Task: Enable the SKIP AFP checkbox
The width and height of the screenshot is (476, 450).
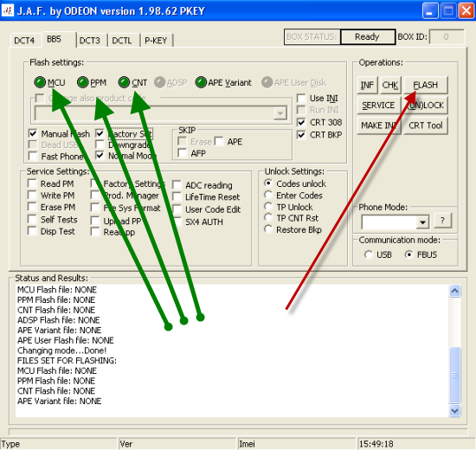Action: (x=182, y=153)
